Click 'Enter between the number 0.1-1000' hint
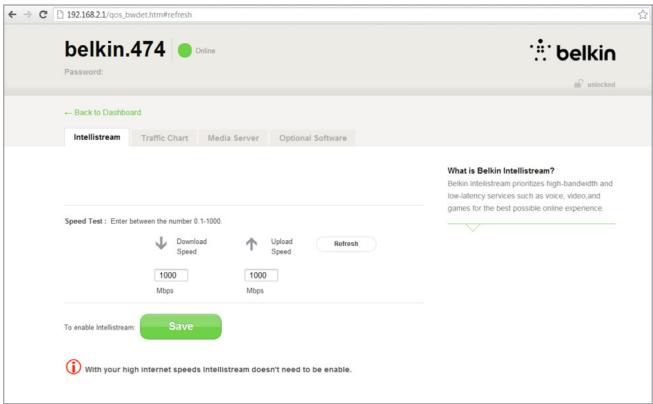This screenshot has width=653, height=404. pos(166,221)
